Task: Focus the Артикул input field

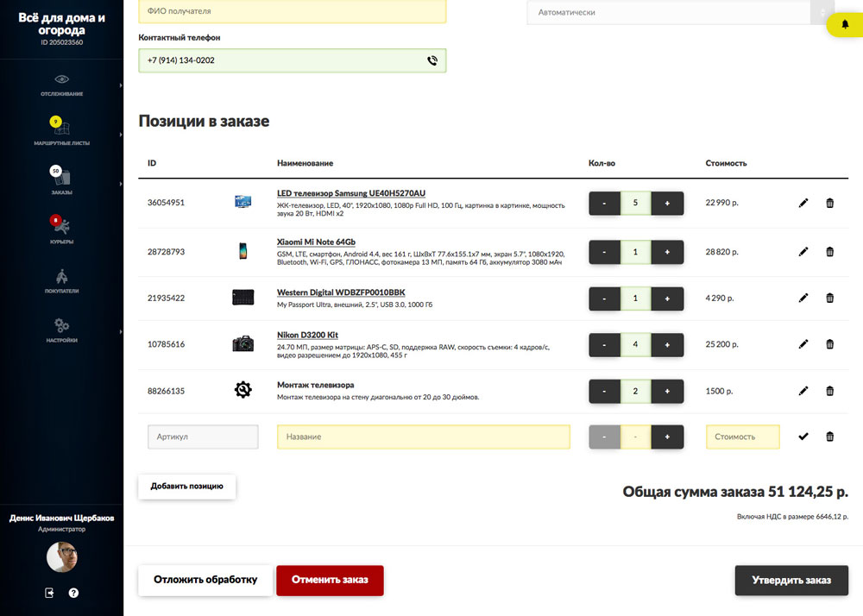Action: click(203, 437)
